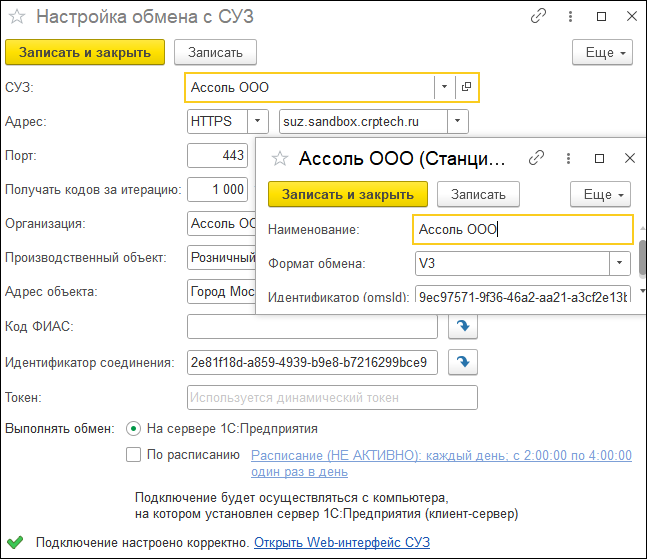The width and height of the screenshot is (647, 559).
Task: Click the Наименование input field
Action: (522, 229)
